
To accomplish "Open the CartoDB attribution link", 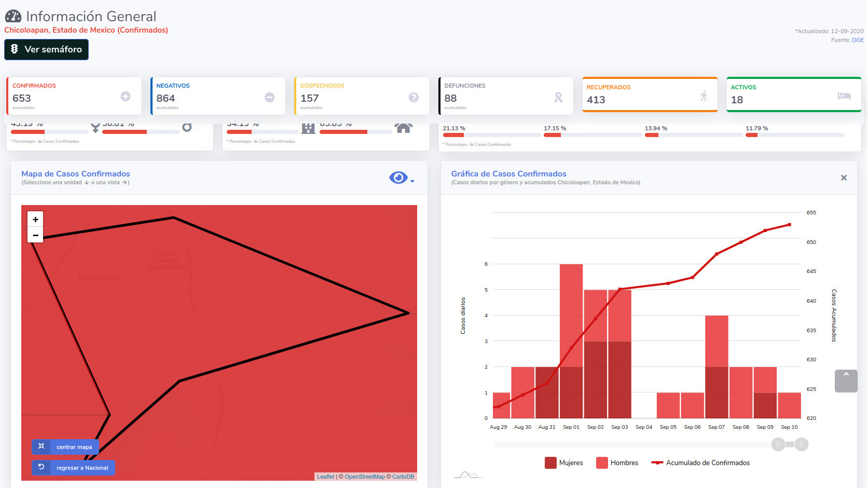I will click(403, 477).
